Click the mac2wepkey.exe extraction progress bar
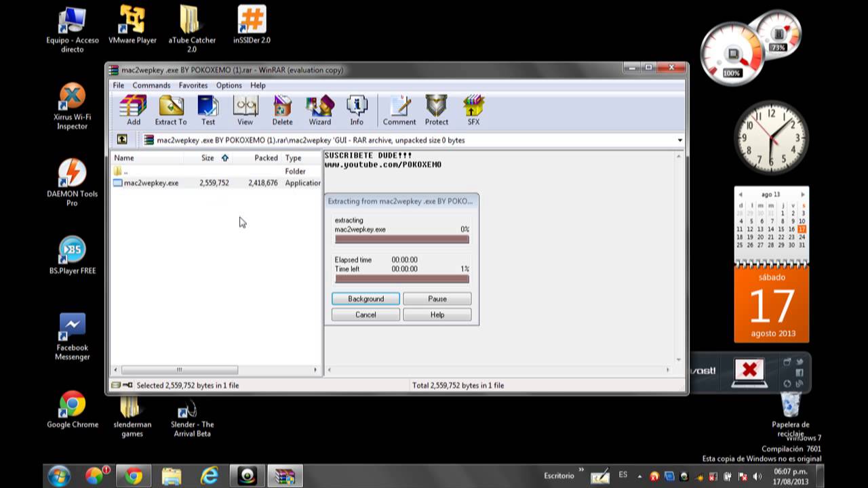This screenshot has width=868, height=488. (401, 239)
